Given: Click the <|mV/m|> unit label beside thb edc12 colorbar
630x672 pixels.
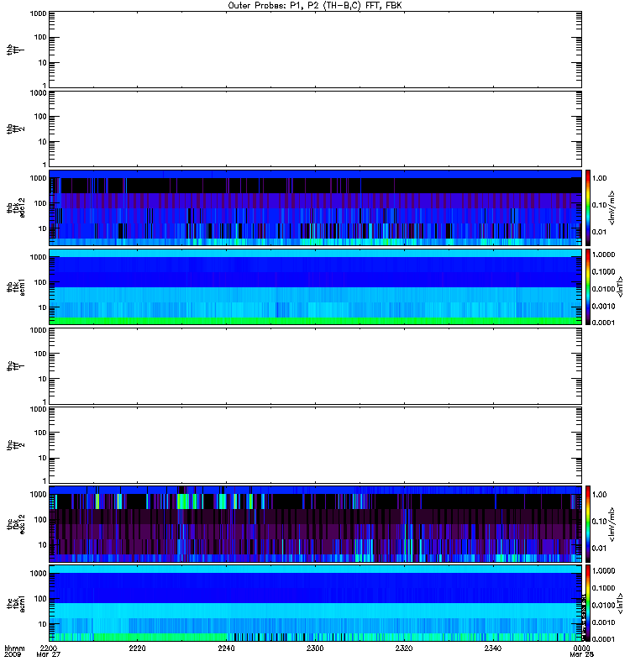Looking at the screenshot, I should [612, 207].
